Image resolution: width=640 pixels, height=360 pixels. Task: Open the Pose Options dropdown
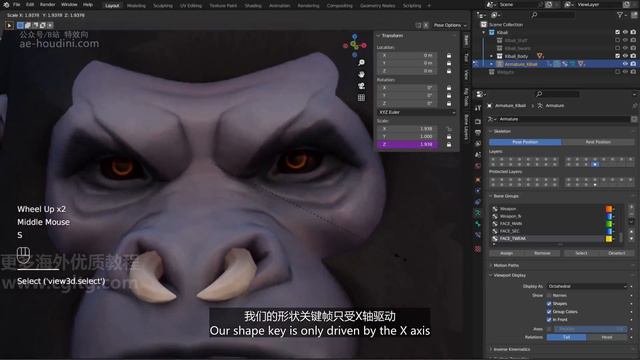(x=450, y=25)
